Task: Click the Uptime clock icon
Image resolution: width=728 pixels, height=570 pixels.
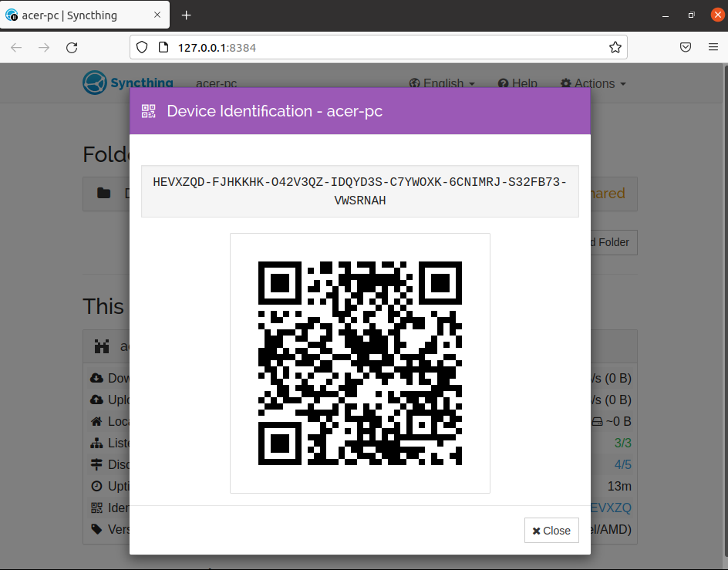Action: coord(96,486)
